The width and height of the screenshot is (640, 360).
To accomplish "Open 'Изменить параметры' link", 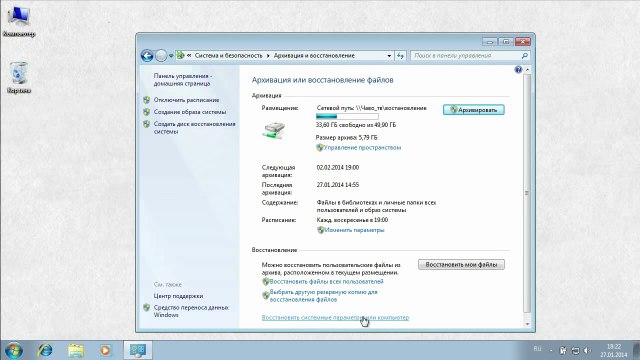I will 354,230.
